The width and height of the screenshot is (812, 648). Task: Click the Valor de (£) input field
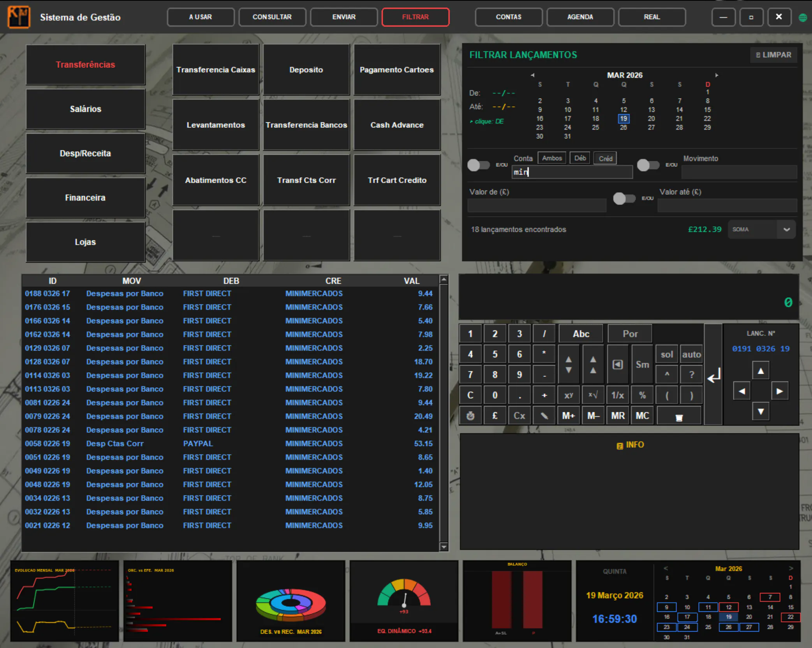(x=537, y=205)
